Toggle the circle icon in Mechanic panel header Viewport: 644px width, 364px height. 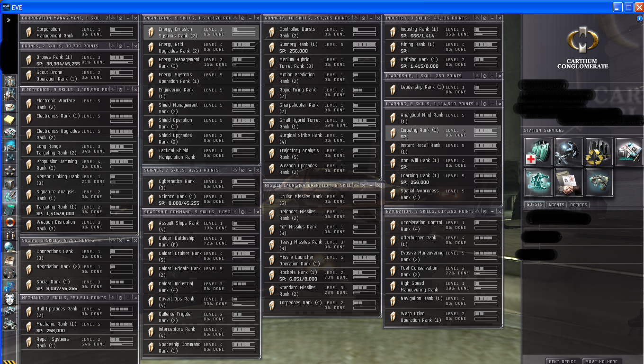121,298
